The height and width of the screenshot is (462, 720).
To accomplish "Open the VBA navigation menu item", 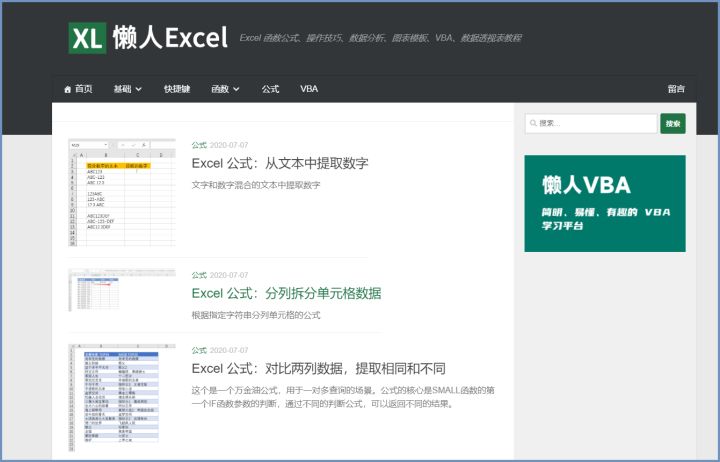I will 309,89.
